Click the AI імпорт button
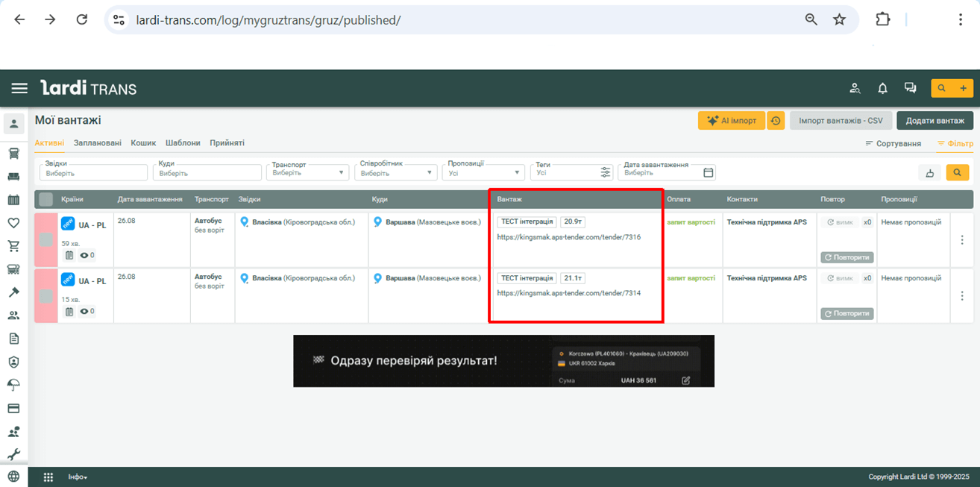The width and height of the screenshot is (980, 487). [731, 121]
